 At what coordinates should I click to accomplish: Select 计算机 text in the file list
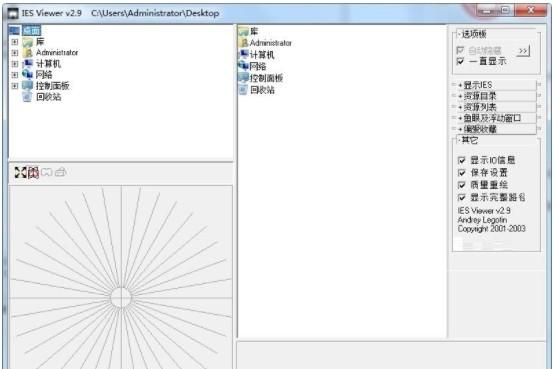click(262, 55)
